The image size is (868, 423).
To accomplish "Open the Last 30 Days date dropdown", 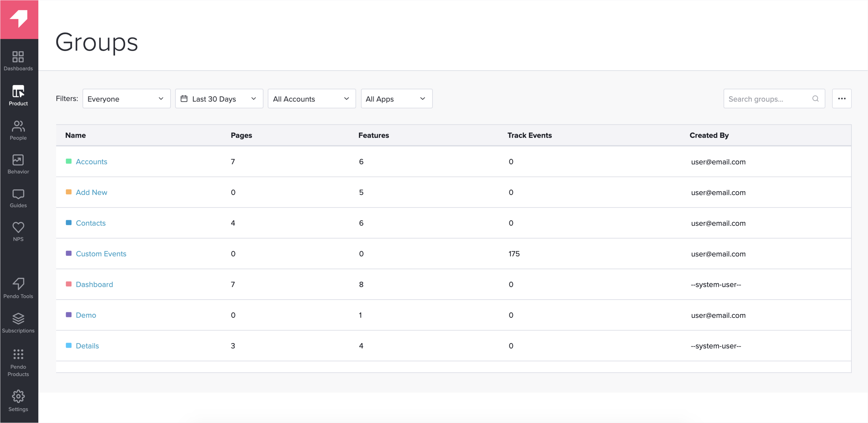I will click(219, 99).
